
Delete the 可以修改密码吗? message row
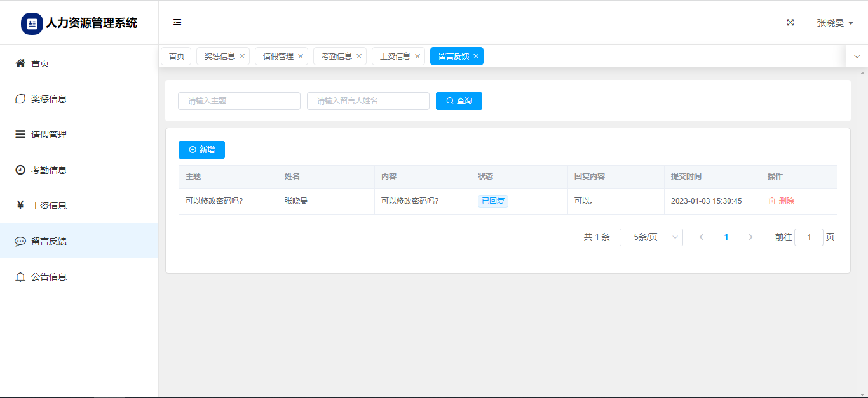pyautogui.click(x=781, y=201)
